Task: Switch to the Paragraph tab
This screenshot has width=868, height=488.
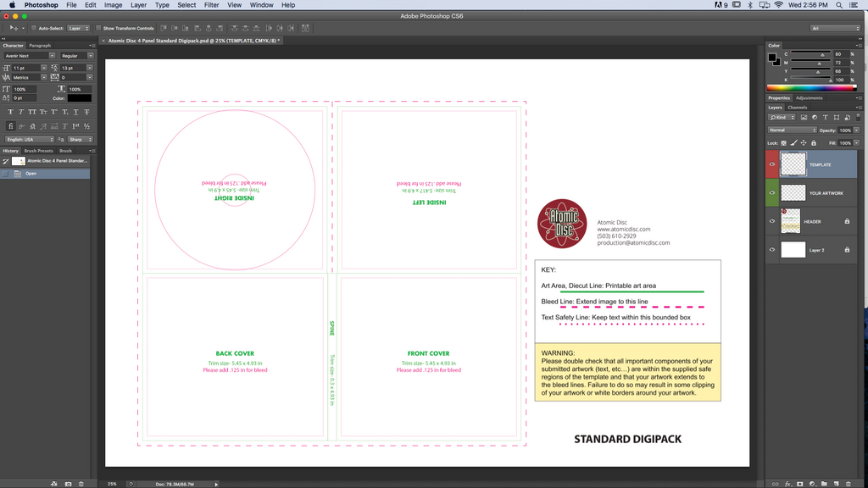Action: click(x=40, y=46)
